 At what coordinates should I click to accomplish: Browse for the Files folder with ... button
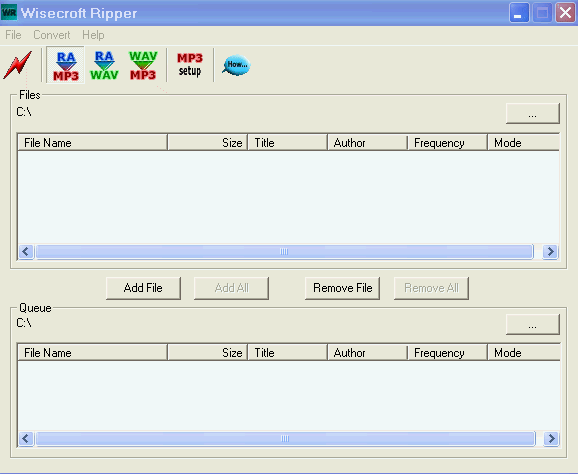533,114
